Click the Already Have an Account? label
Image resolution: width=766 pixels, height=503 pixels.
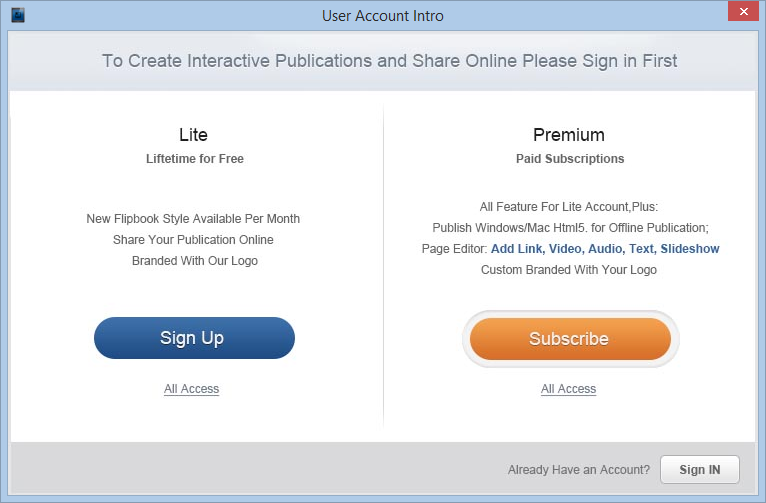(579, 470)
